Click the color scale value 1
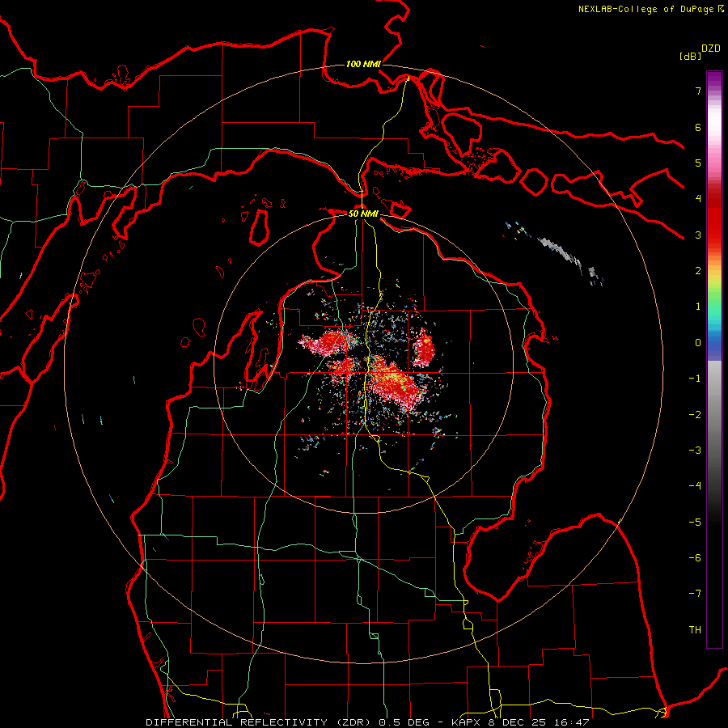The width and height of the screenshot is (728, 728). (x=698, y=307)
